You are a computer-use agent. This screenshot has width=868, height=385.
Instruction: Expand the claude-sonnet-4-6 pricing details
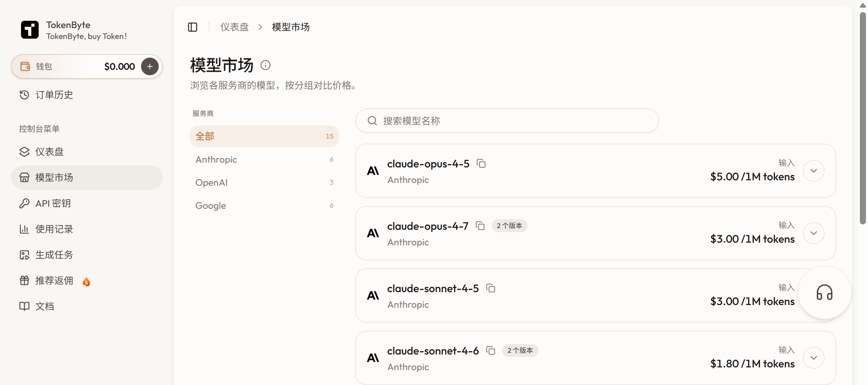814,358
